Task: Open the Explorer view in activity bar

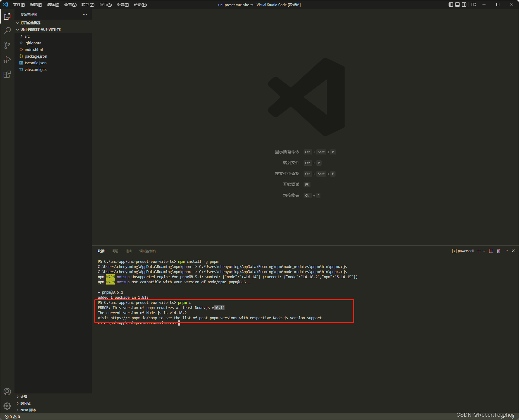Action: (7, 16)
